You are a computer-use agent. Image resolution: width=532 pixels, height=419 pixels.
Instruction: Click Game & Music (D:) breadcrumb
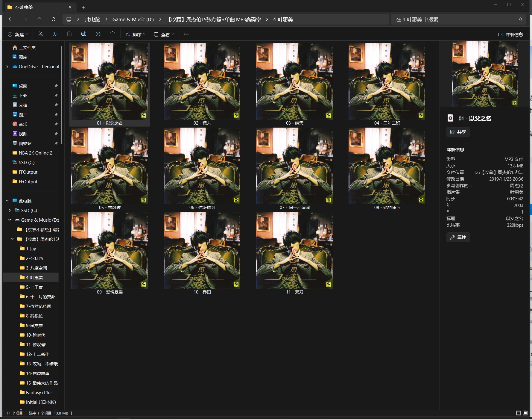133,19
